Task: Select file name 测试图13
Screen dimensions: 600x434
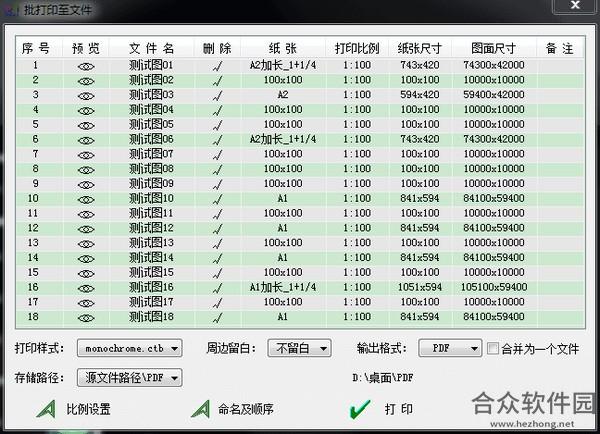Action: point(151,243)
